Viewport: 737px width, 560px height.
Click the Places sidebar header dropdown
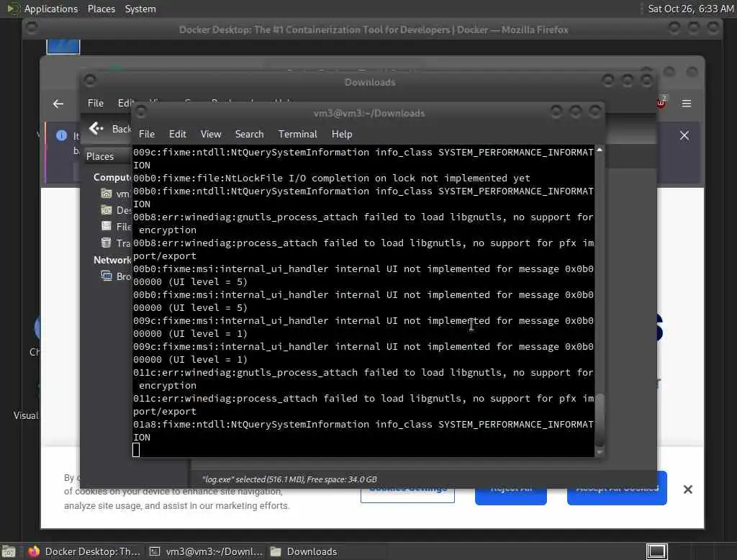pos(108,156)
